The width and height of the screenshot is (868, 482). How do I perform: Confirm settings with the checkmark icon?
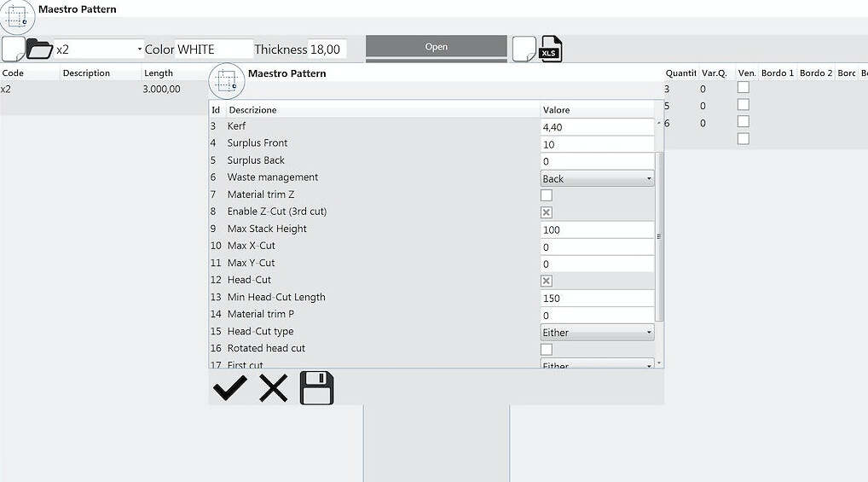click(229, 388)
